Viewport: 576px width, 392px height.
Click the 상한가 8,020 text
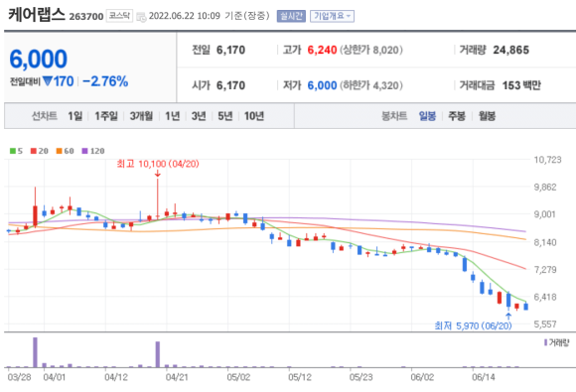coord(371,50)
